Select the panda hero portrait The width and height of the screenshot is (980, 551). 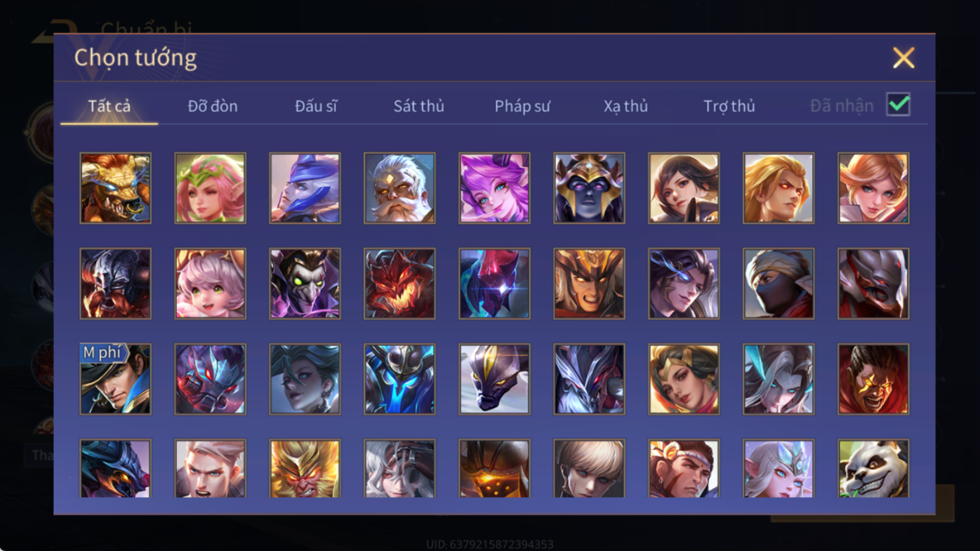coord(873,469)
